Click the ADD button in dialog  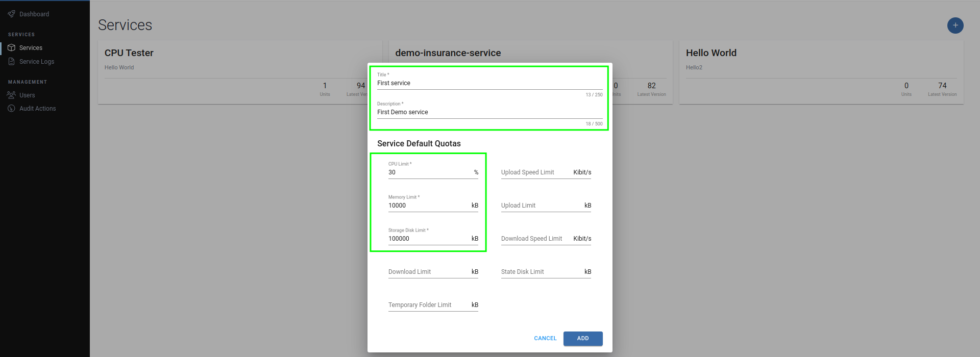click(x=583, y=338)
